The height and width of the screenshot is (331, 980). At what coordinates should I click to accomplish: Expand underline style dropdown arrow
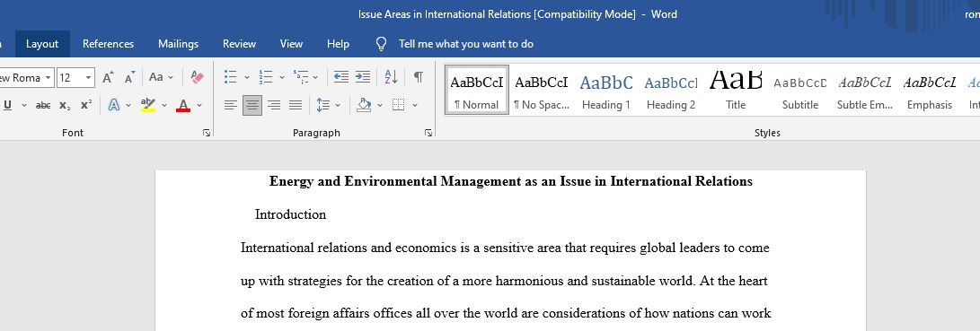(x=24, y=105)
